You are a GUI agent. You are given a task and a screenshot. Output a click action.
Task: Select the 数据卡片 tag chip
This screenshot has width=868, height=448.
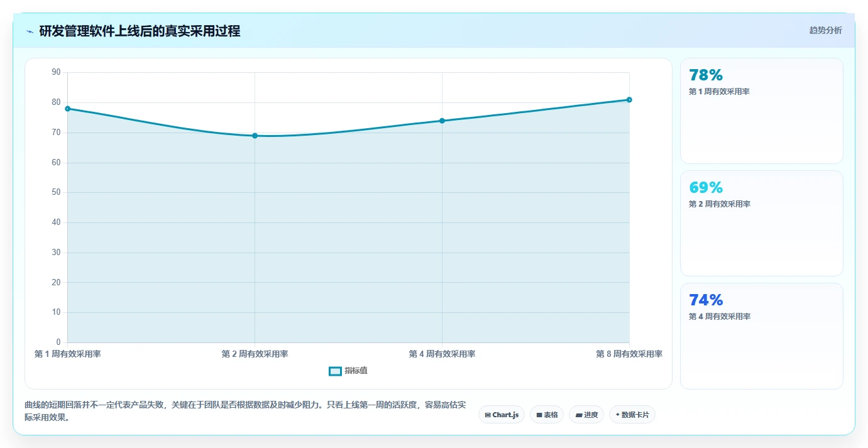632,415
